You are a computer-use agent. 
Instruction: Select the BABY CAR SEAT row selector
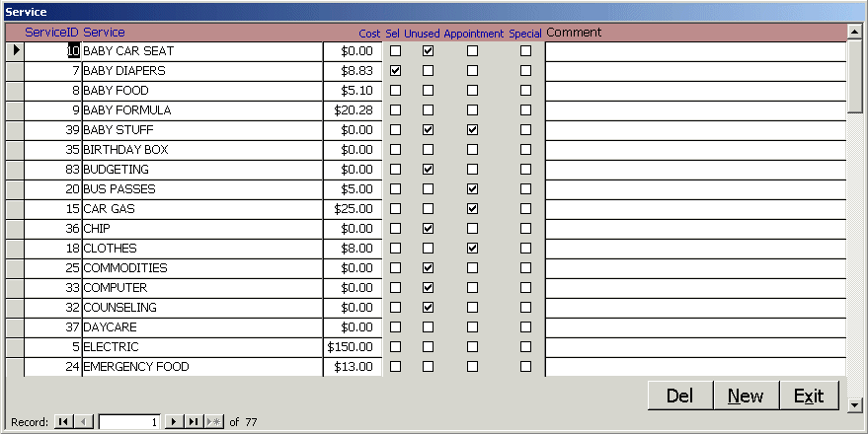[15, 50]
